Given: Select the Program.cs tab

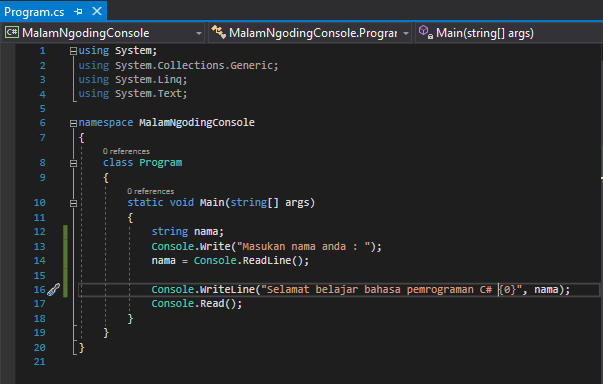Looking at the screenshot, I should 34,12.
